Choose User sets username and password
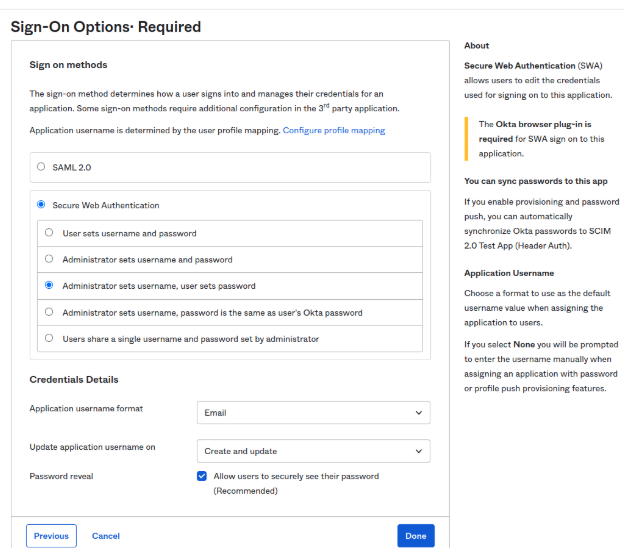This screenshot has height=559, width=624. pos(49,233)
